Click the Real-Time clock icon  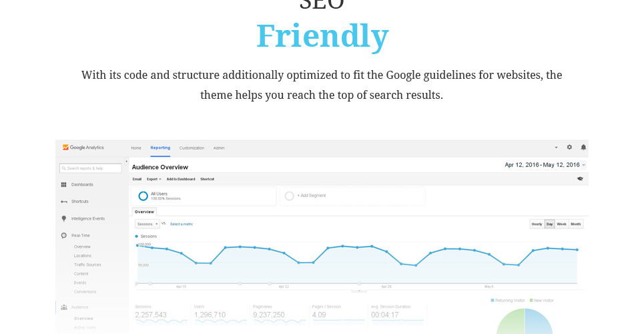(x=64, y=235)
